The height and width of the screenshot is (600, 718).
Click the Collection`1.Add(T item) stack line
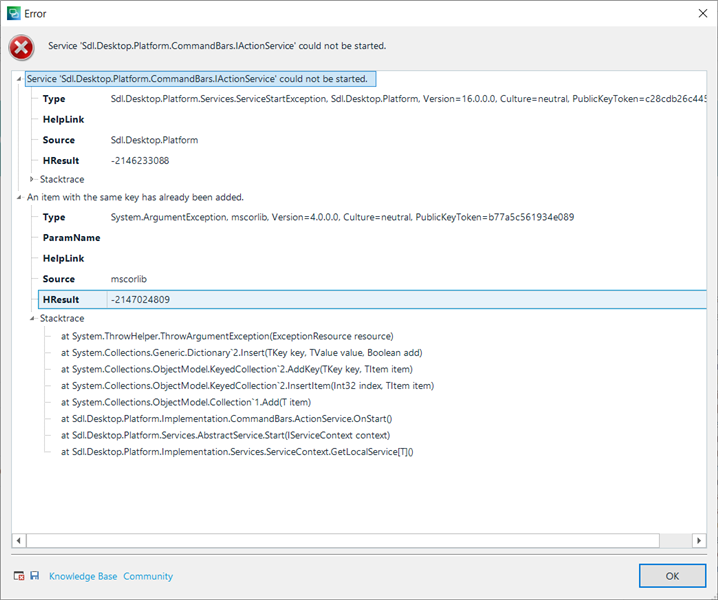[186, 402]
